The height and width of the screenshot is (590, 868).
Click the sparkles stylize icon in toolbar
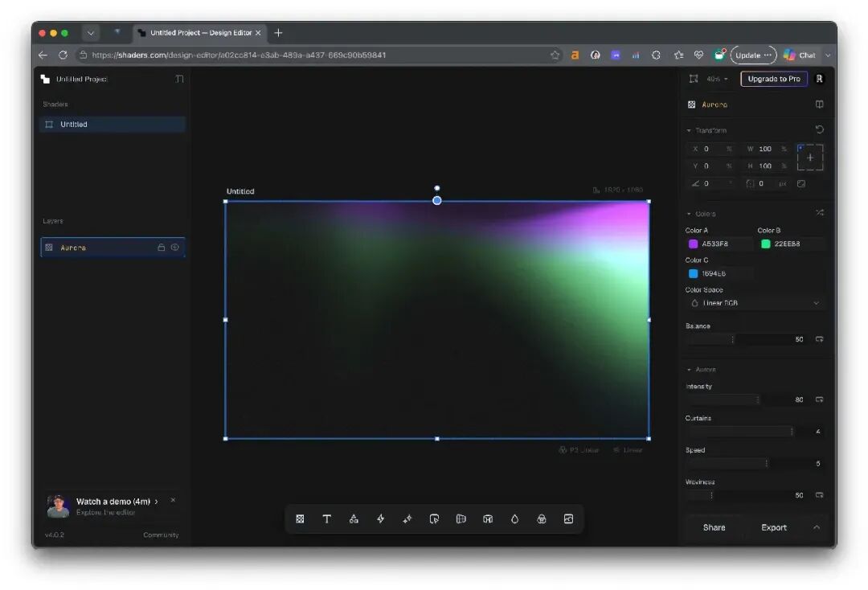[x=407, y=518]
